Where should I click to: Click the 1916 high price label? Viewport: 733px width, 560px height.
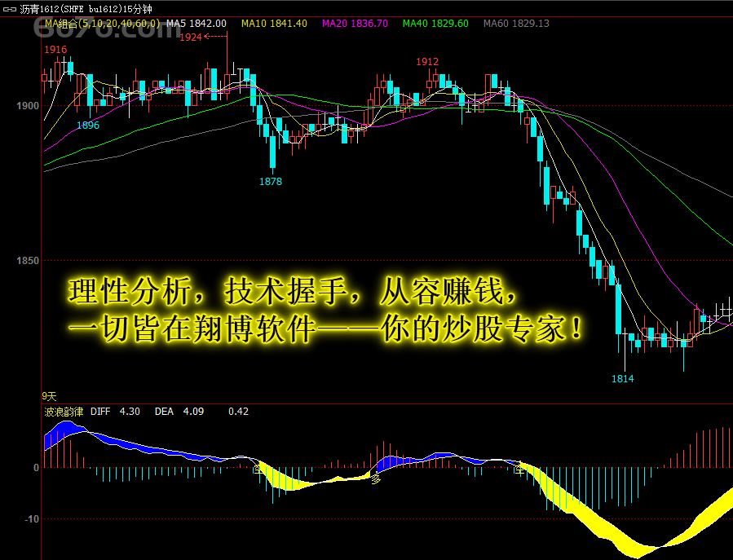55,50
